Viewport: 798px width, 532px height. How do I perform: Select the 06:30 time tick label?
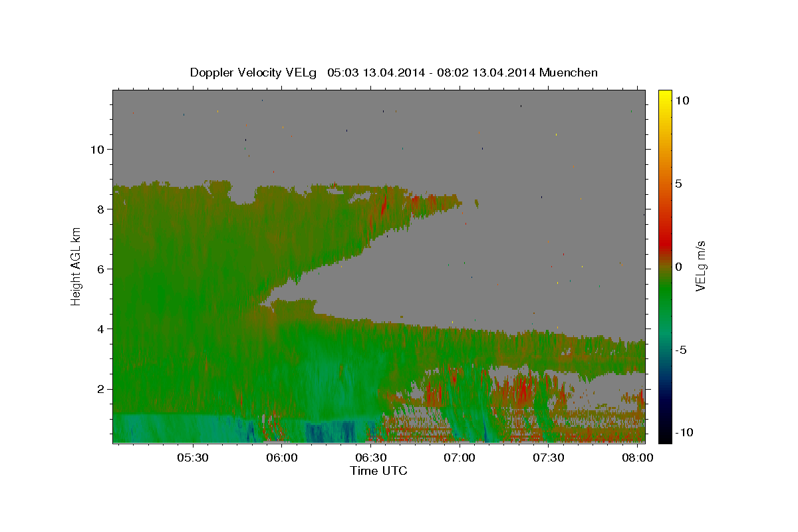371,458
